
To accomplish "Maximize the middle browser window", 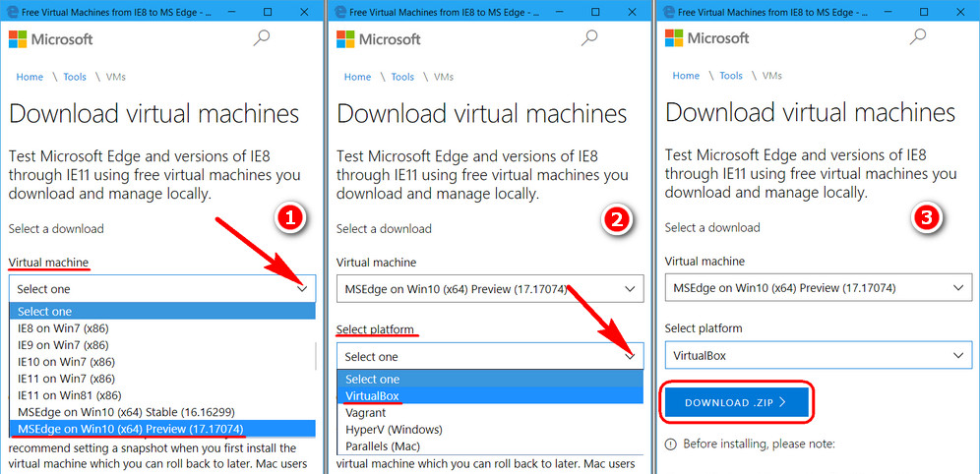I will click(595, 12).
